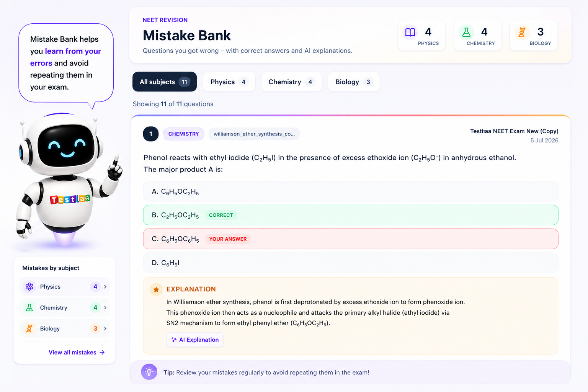Click the Biology DNA icon in sidebar
Image resolution: width=588 pixels, height=392 pixels.
(29, 328)
